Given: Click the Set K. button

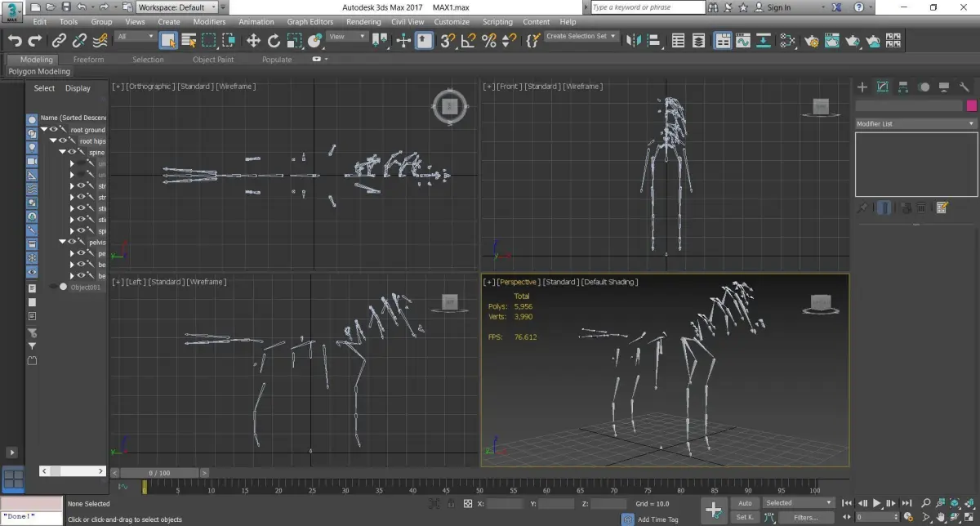Looking at the screenshot, I should pyautogui.click(x=745, y=517).
